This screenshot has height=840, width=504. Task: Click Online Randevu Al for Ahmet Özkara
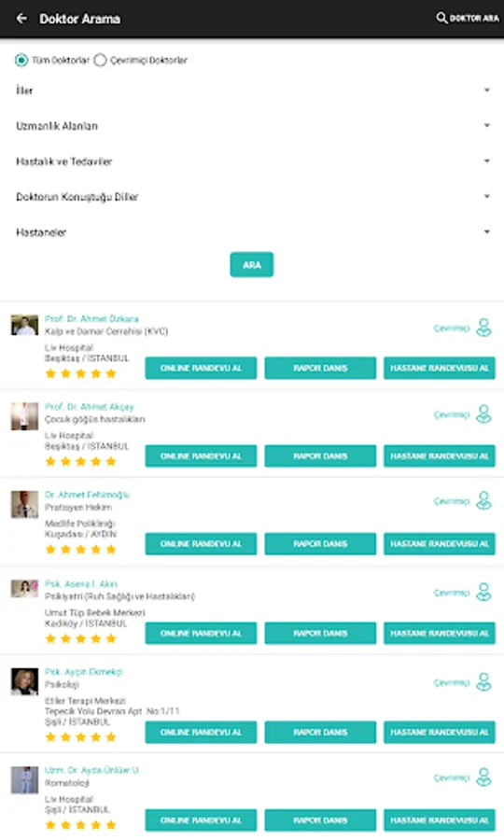click(201, 368)
